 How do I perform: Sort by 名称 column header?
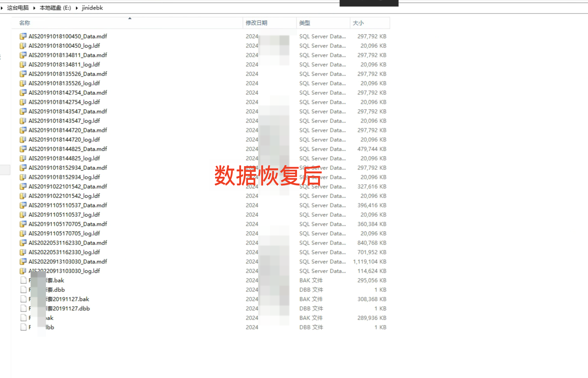pos(25,23)
